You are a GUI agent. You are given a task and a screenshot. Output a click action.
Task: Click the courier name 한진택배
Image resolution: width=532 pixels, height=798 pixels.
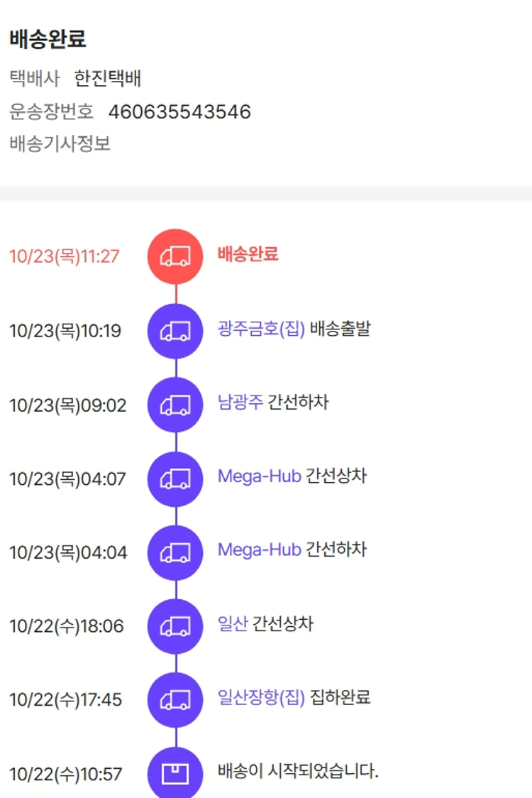(x=108, y=78)
